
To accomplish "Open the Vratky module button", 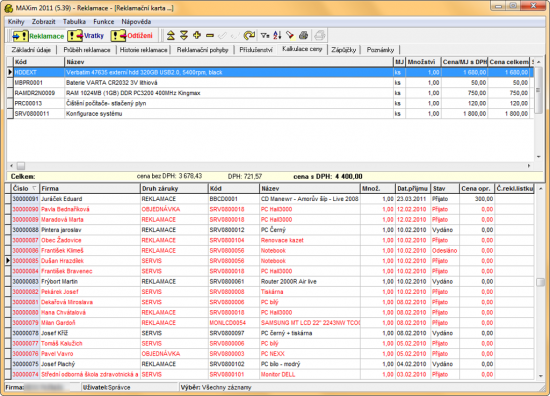I will coord(86,36).
